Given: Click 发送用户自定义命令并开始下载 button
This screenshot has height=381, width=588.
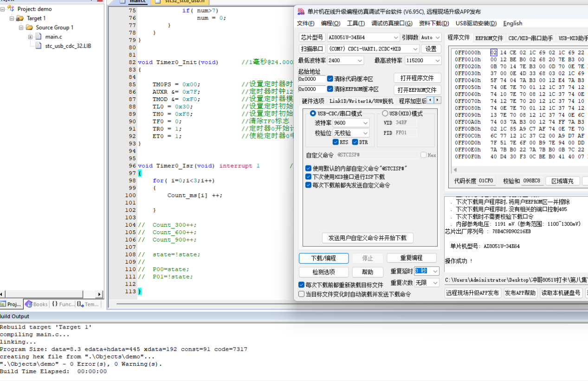Looking at the screenshot, I should pos(368,238).
